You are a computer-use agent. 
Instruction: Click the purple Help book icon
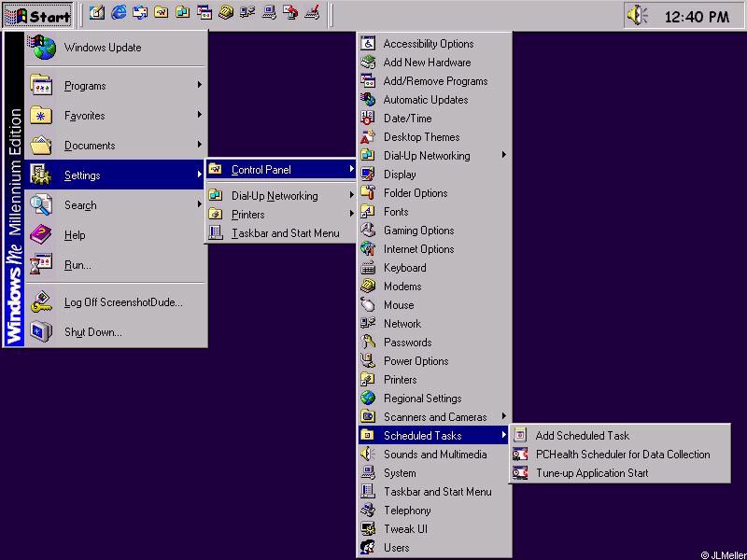click(x=41, y=235)
